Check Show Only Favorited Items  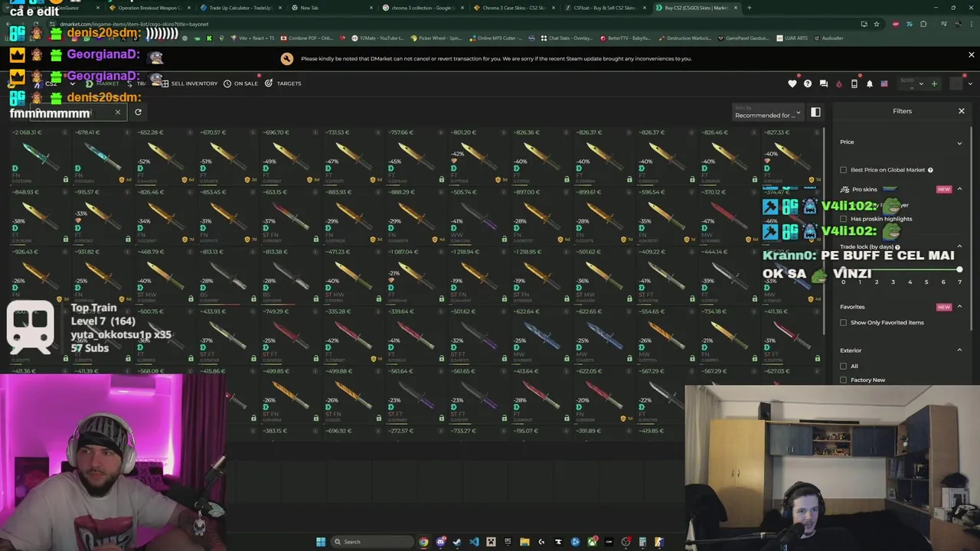pos(844,323)
